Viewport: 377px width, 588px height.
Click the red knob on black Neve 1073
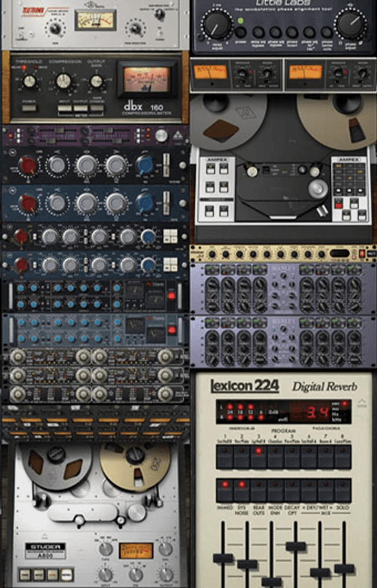[28, 166]
